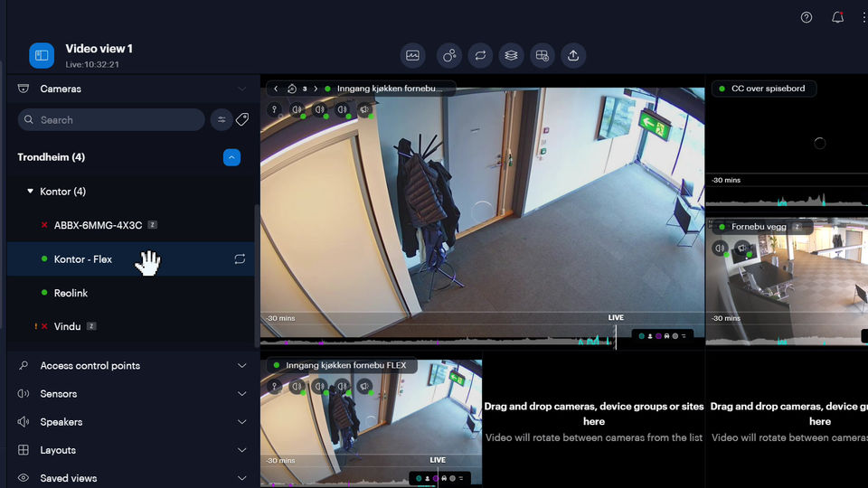The image size is (868, 488).
Task: Open timeline filter options lines icon on main tile
Action: [684, 336]
